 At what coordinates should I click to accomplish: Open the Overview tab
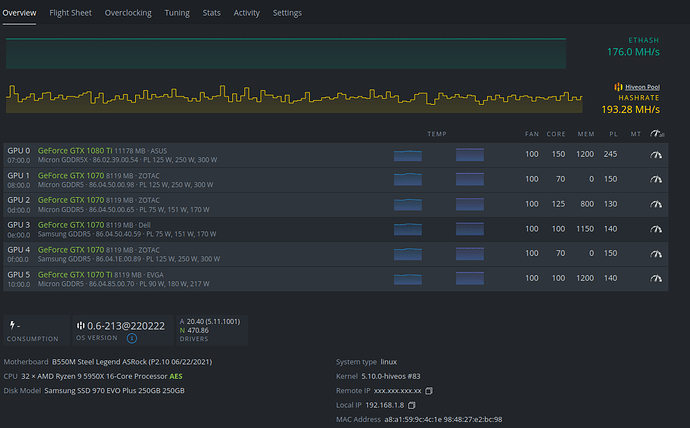coord(19,13)
